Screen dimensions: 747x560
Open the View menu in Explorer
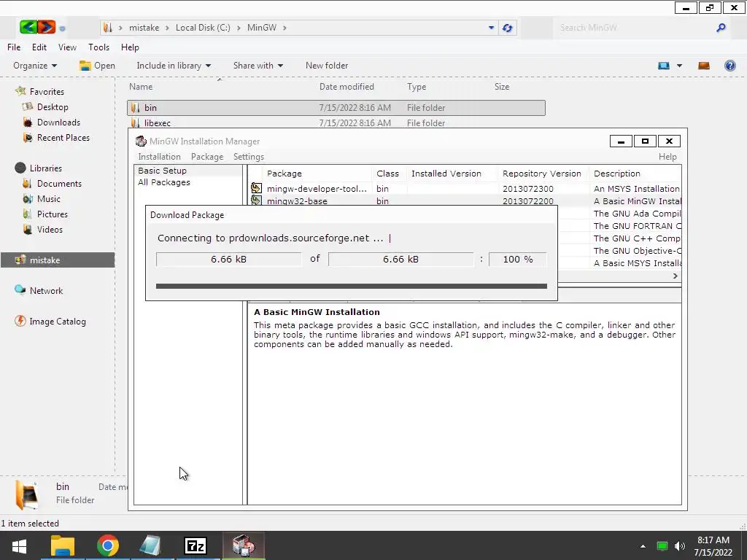click(67, 47)
